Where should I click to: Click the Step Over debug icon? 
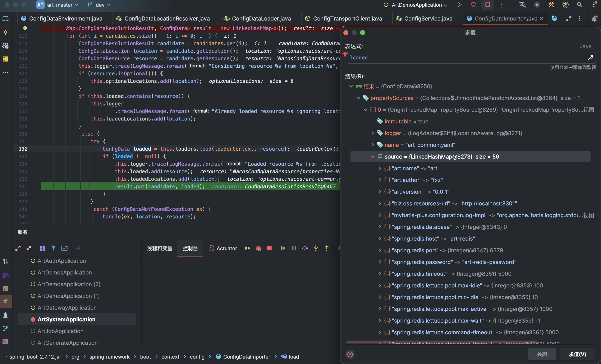click(x=305, y=248)
